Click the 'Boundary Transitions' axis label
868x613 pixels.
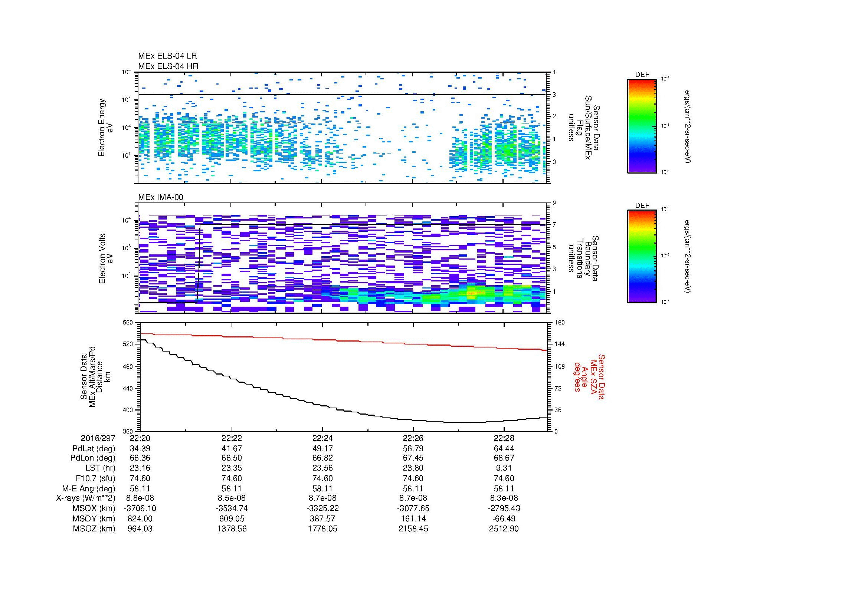click(584, 259)
